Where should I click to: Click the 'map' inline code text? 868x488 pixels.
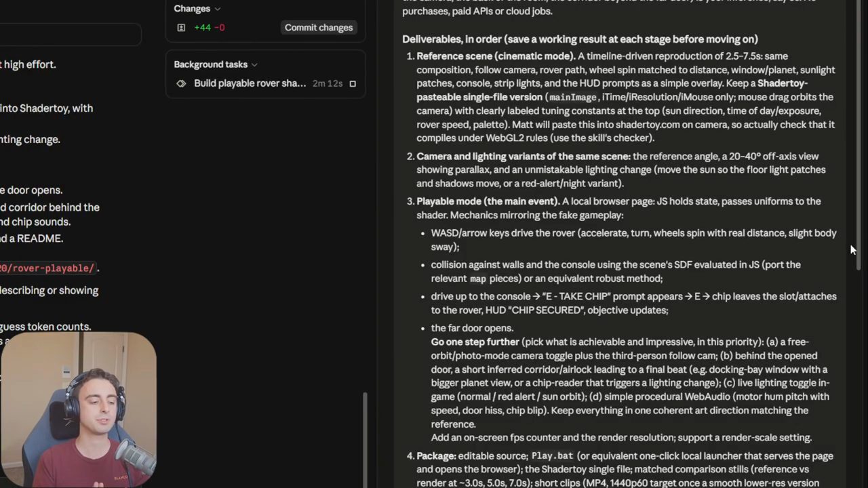coord(478,279)
